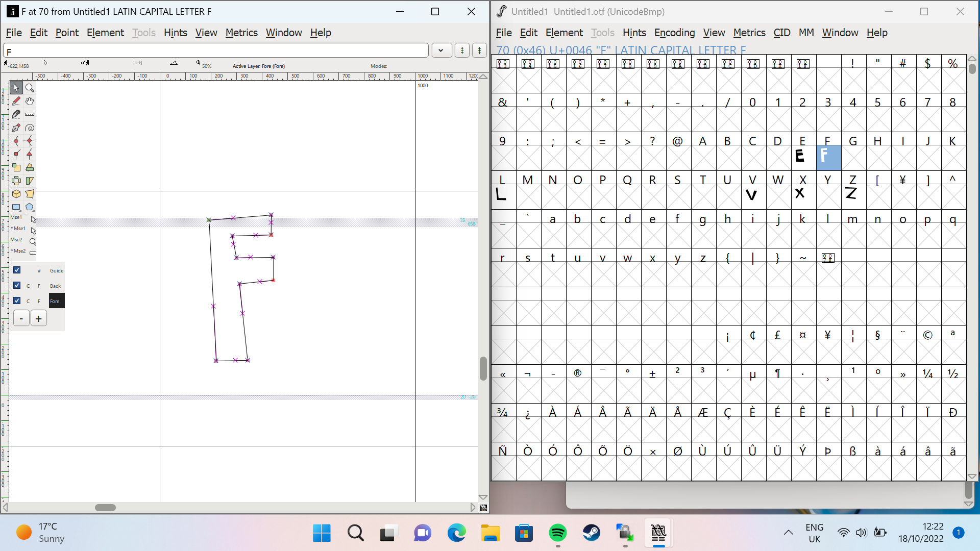
Task: Select the HV Curve point tool
Action: coord(30,141)
